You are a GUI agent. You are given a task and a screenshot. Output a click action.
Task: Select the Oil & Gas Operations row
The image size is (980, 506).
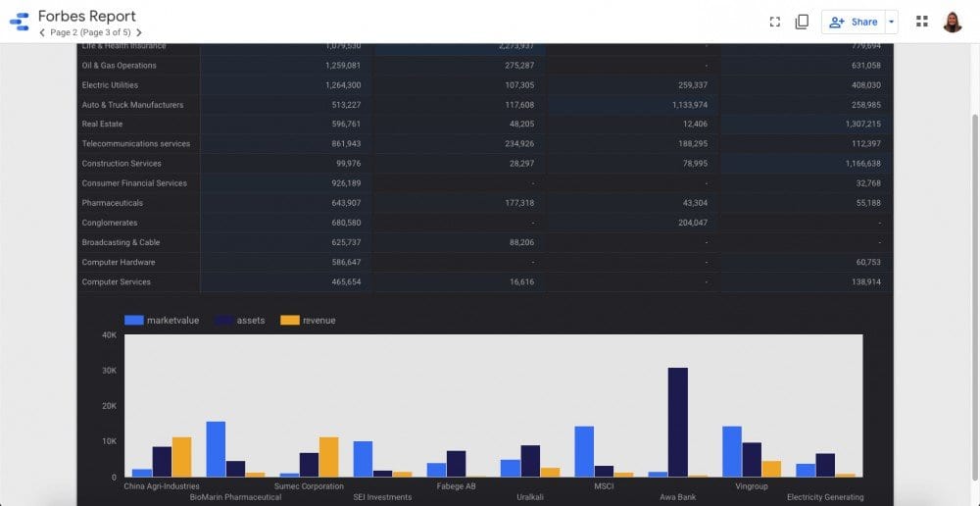click(485, 65)
